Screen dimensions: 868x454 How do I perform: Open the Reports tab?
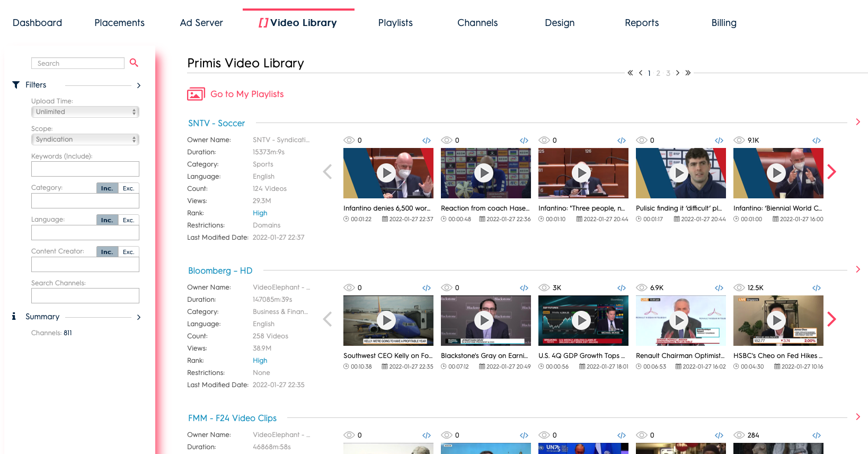[x=642, y=23]
